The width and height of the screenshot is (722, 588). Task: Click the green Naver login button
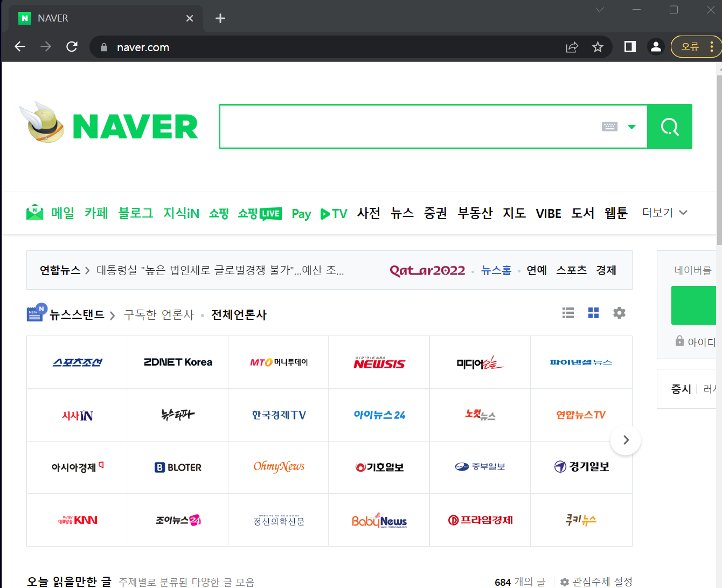pos(694,305)
